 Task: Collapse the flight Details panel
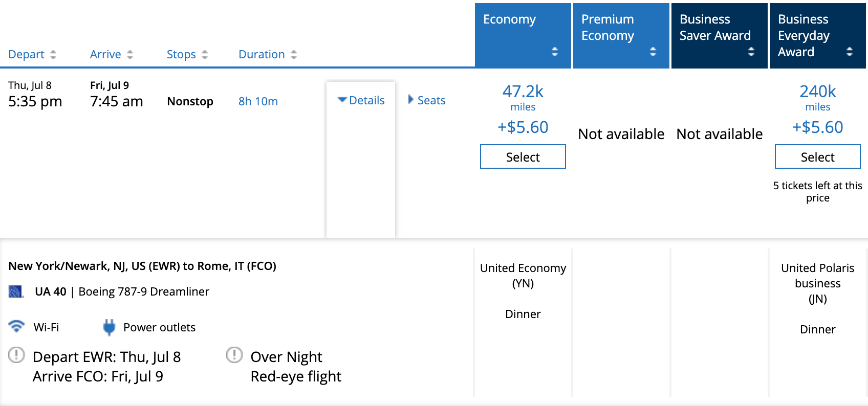pyautogui.click(x=361, y=100)
